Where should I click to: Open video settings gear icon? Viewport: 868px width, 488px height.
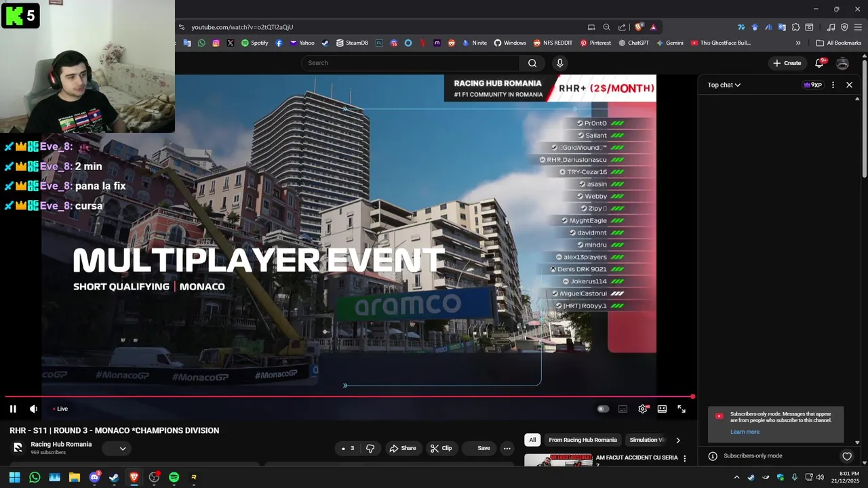coord(643,409)
